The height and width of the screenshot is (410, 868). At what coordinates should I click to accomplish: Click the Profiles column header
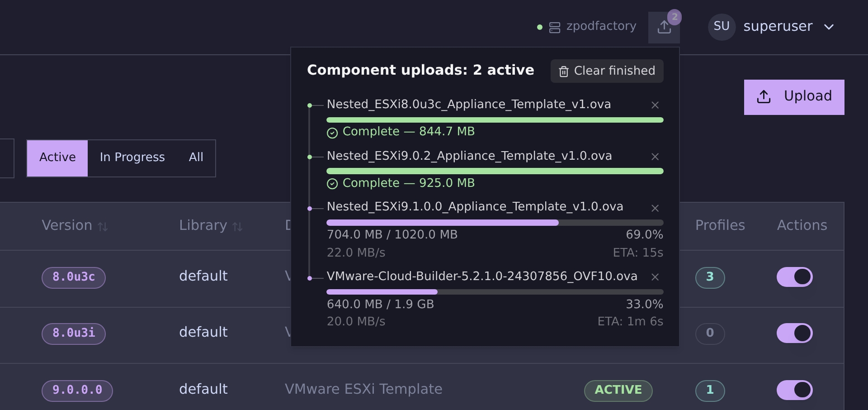(x=720, y=225)
